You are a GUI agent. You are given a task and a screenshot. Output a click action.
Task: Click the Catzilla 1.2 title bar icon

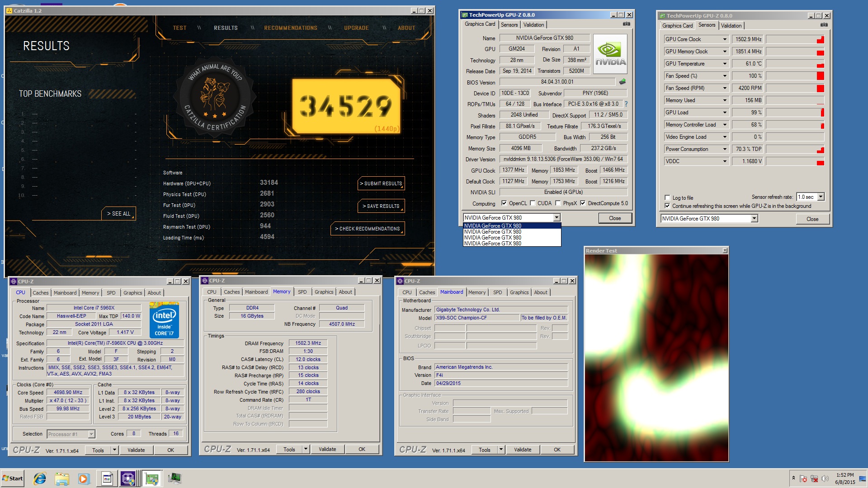9,10
